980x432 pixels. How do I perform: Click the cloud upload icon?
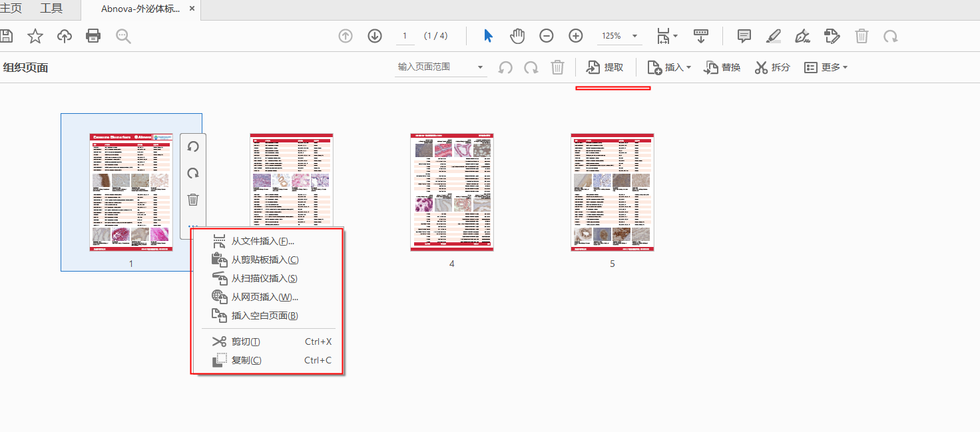click(65, 36)
